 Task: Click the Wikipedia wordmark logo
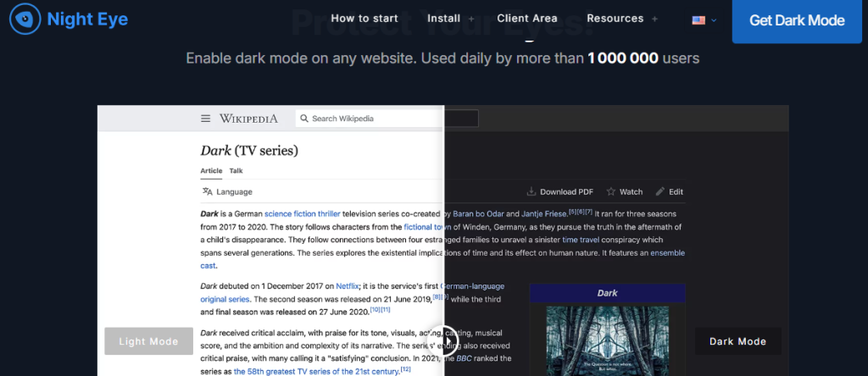coord(248,119)
